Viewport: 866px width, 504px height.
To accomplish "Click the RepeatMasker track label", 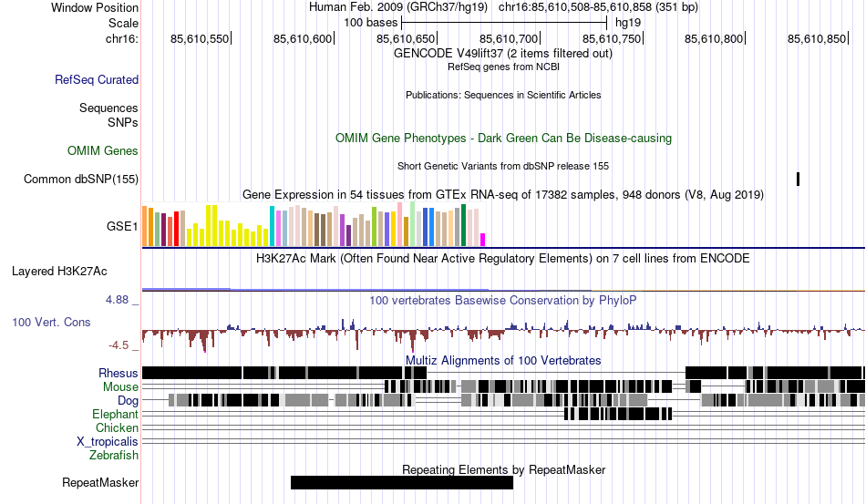I will point(100,482).
